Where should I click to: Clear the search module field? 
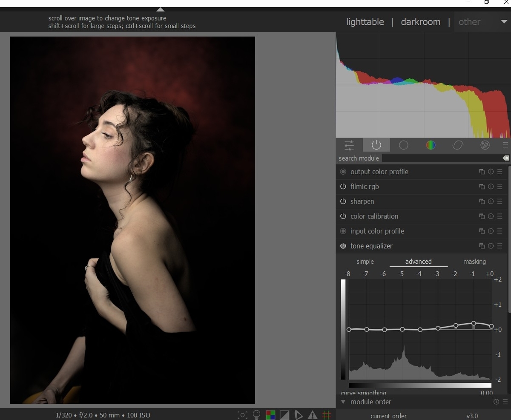[505, 158]
